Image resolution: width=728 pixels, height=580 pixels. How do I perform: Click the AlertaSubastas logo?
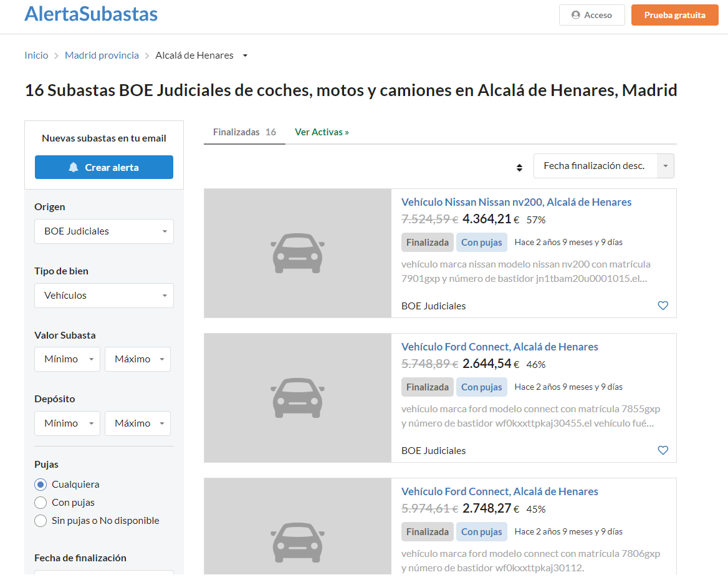[x=91, y=14]
